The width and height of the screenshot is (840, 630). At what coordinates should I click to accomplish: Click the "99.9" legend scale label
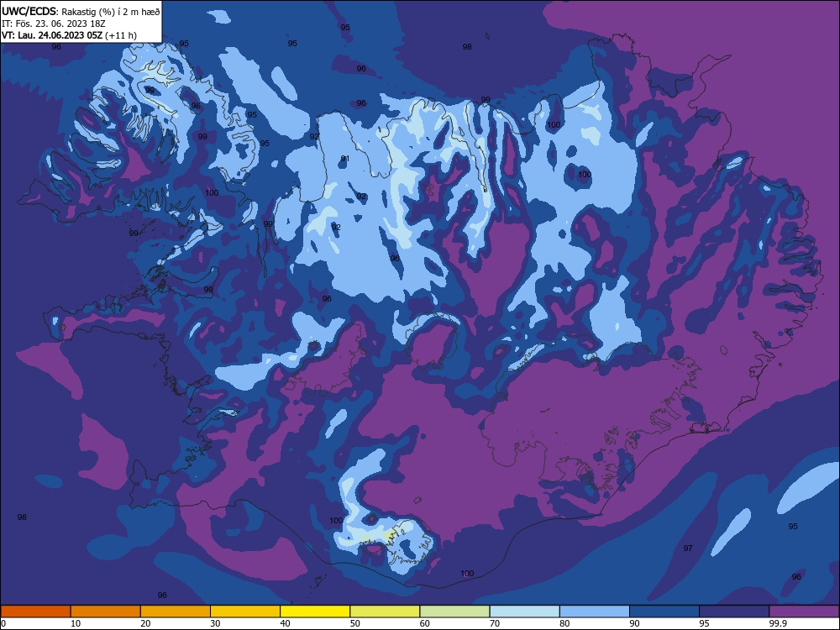[778, 623]
